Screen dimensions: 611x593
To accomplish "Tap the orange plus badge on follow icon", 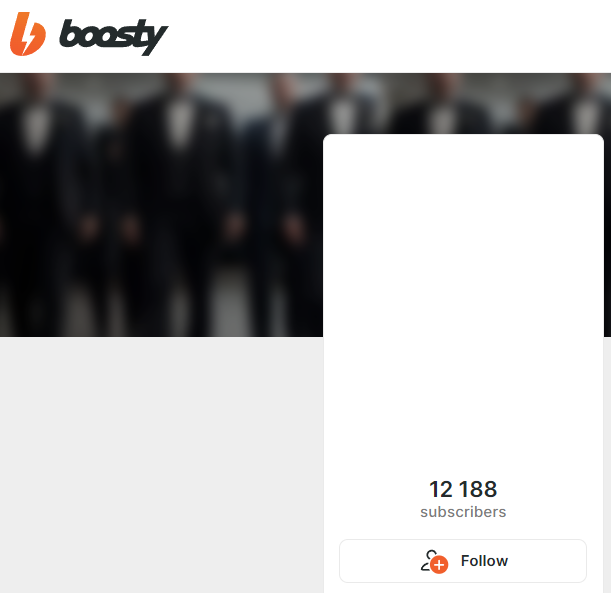I will point(439,565).
